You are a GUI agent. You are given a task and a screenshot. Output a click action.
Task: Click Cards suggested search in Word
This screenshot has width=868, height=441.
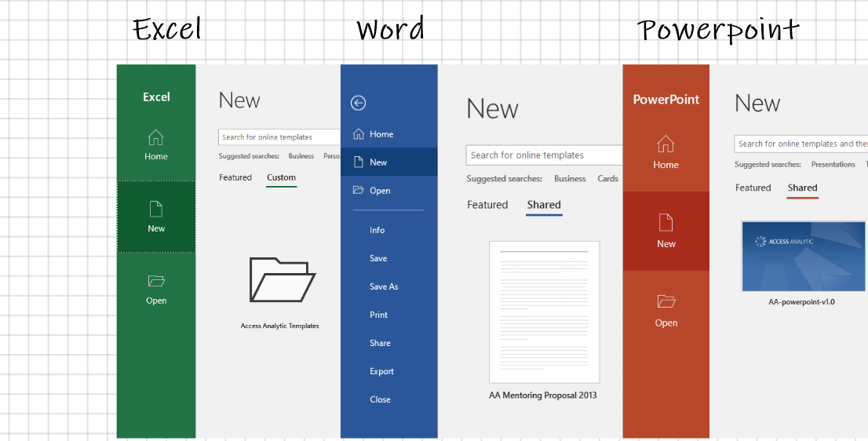coord(607,179)
